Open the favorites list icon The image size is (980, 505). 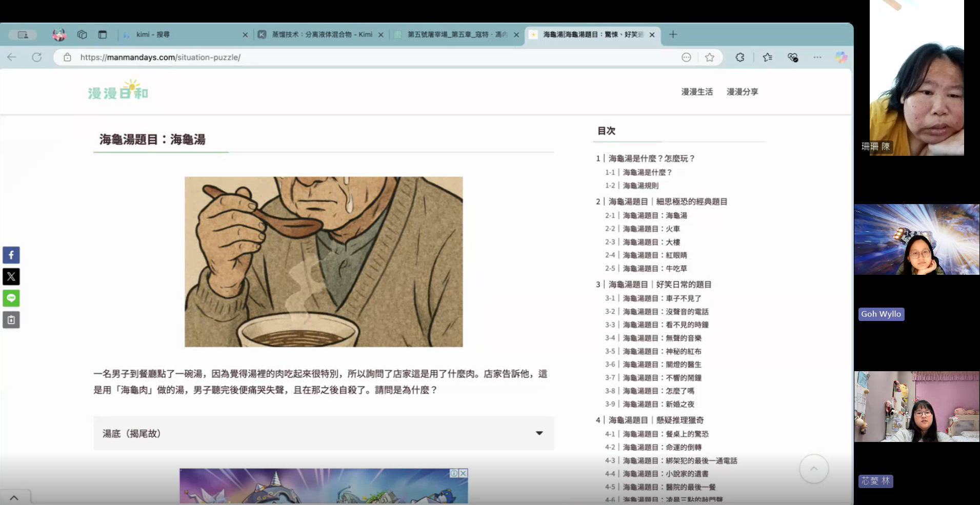click(767, 57)
